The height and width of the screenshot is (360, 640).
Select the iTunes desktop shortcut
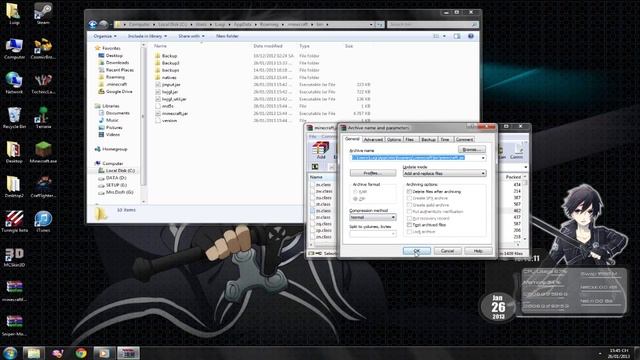coord(43,222)
